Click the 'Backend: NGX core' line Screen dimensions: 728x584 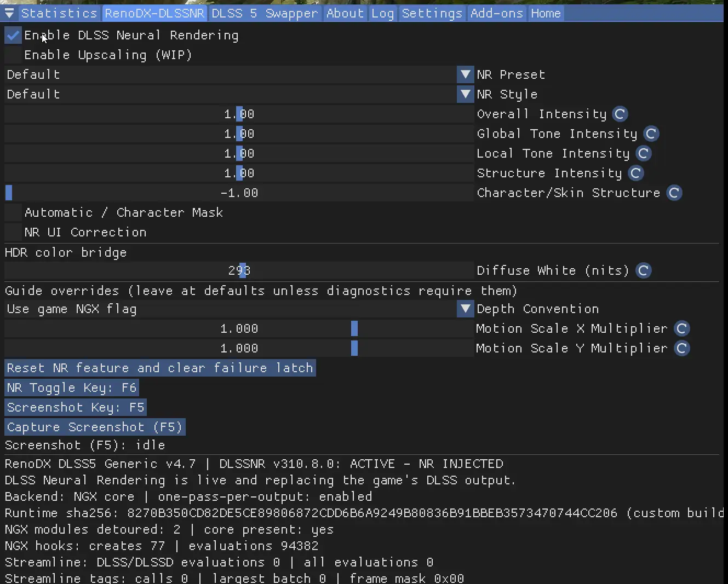click(188, 496)
